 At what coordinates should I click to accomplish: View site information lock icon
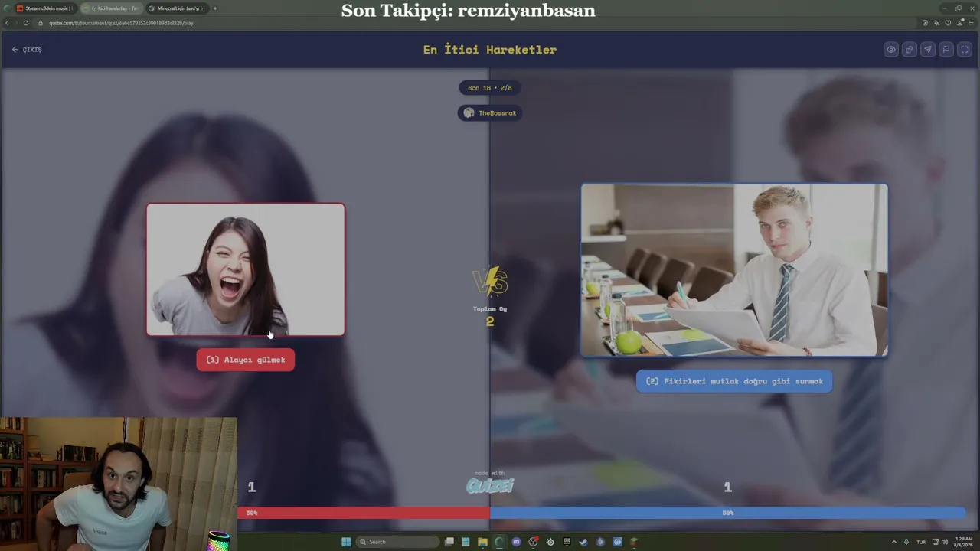click(x=41, y=23)
